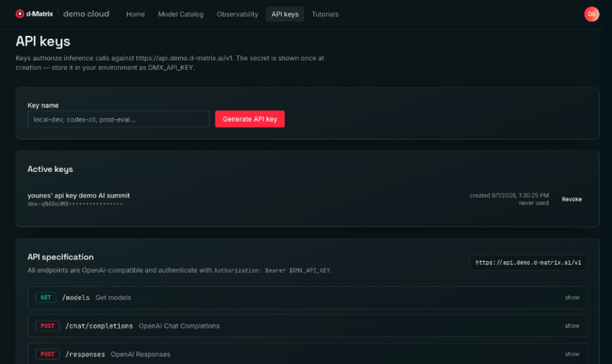Click the Authorization: Bearer $DMX_API_KEY text
Image resolution: width=612 pixels, height=364 pixels.
pyautogui.click(x=272, y=270)
